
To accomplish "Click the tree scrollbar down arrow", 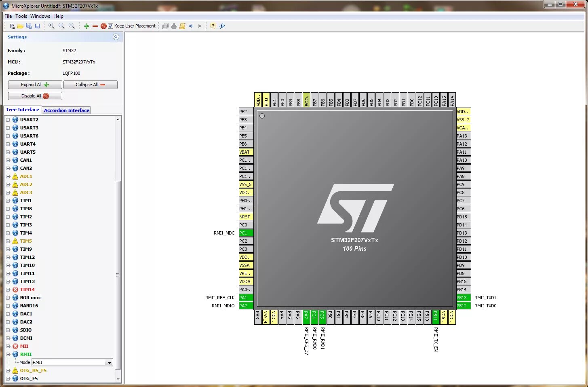I will tap(118, 379).
